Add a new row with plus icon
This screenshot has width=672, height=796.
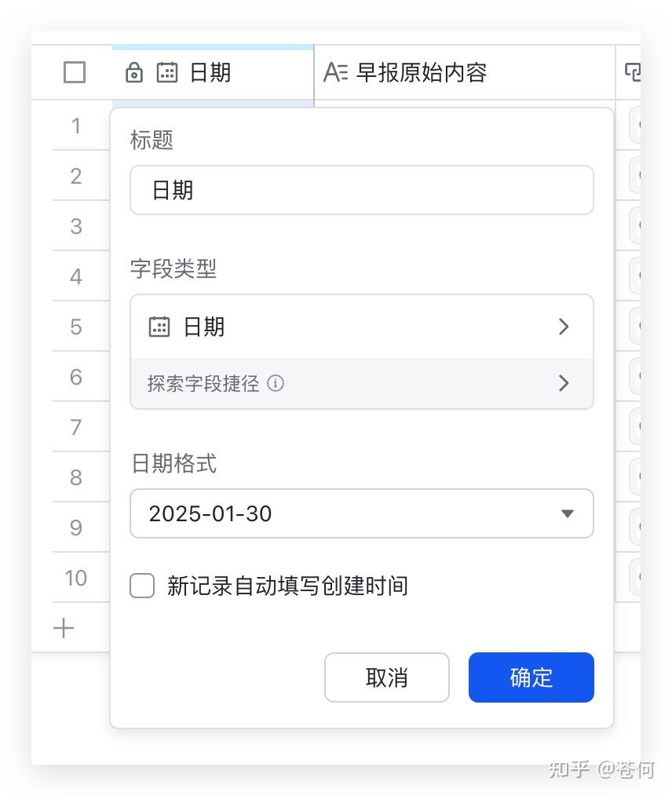pos(64,628)
